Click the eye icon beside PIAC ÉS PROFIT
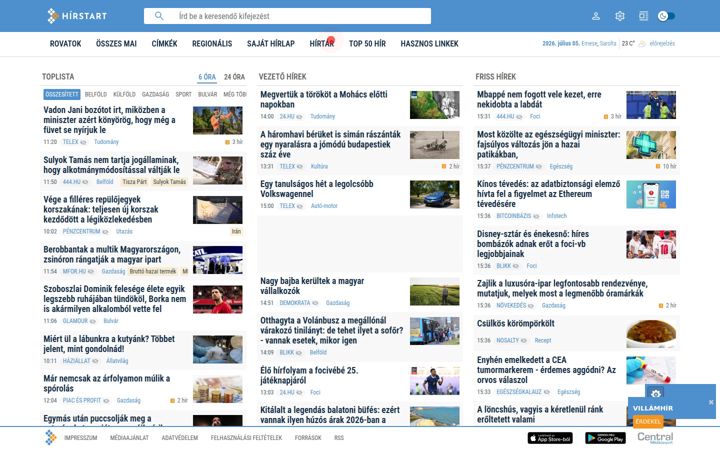The image size is (720, 450). tap(106, 401)
